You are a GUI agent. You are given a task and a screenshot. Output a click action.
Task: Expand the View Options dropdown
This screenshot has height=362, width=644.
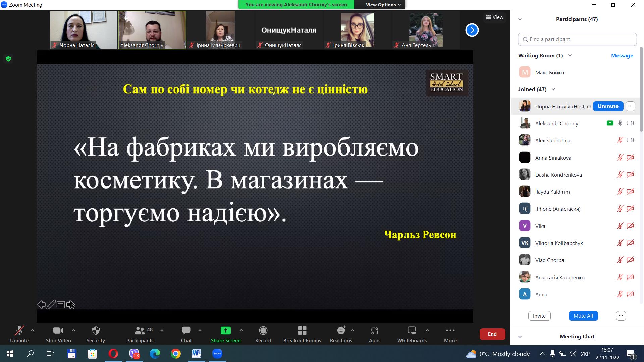(383, 5)
